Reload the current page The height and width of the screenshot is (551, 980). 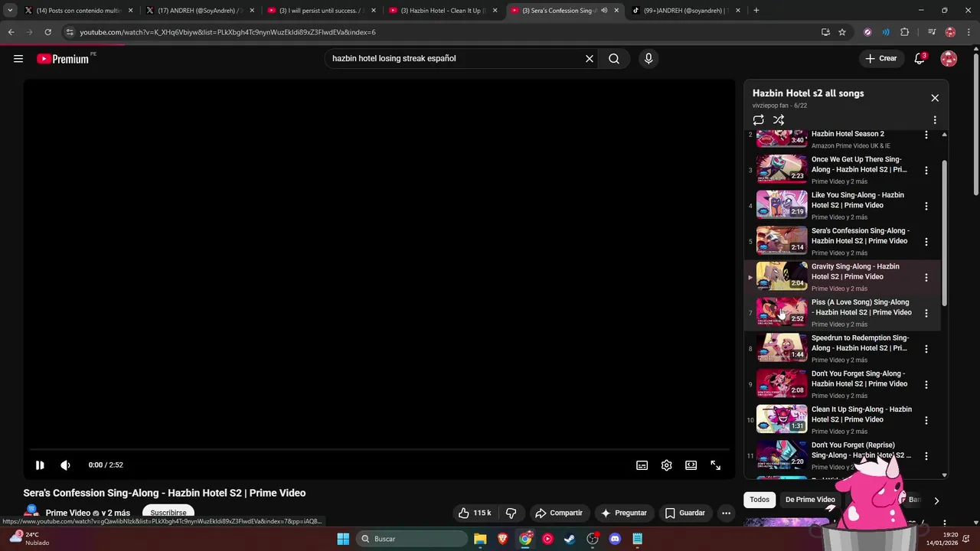(47, 32)
